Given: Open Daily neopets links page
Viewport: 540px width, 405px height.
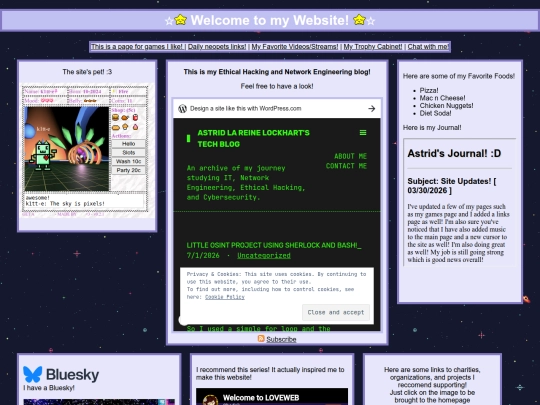Looking at the screenshot, I should point(217,46).
